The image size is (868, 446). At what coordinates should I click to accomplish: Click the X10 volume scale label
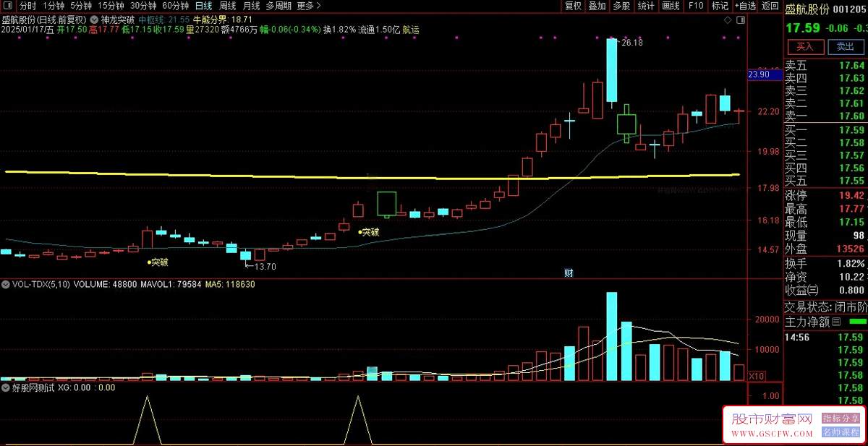(756, 377)
